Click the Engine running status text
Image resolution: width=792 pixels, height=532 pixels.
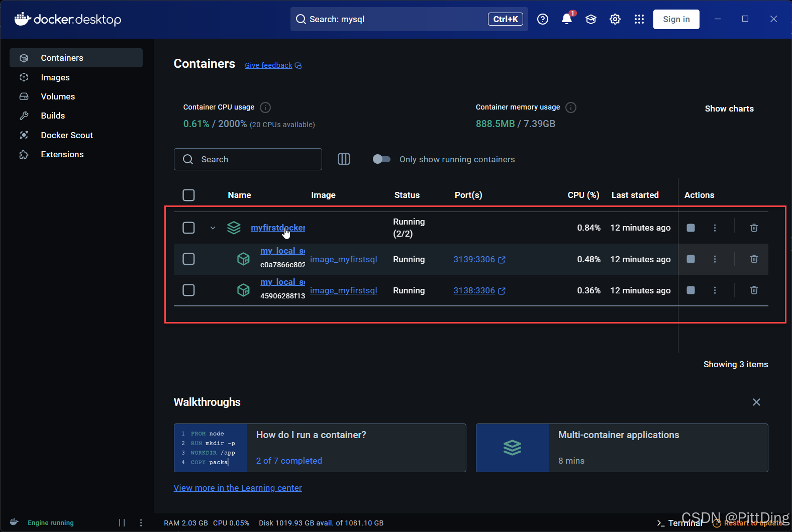(51, 523)
